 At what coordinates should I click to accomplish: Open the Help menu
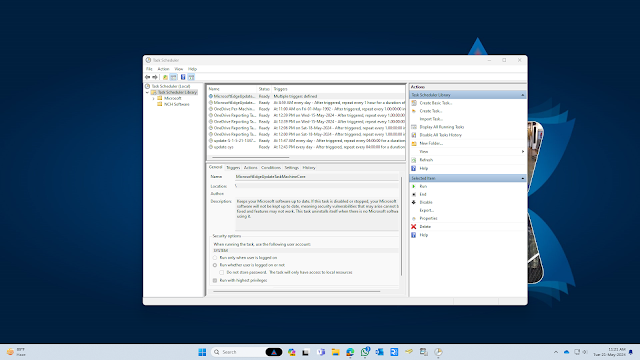pyautogui.click(x=192, y=69)
